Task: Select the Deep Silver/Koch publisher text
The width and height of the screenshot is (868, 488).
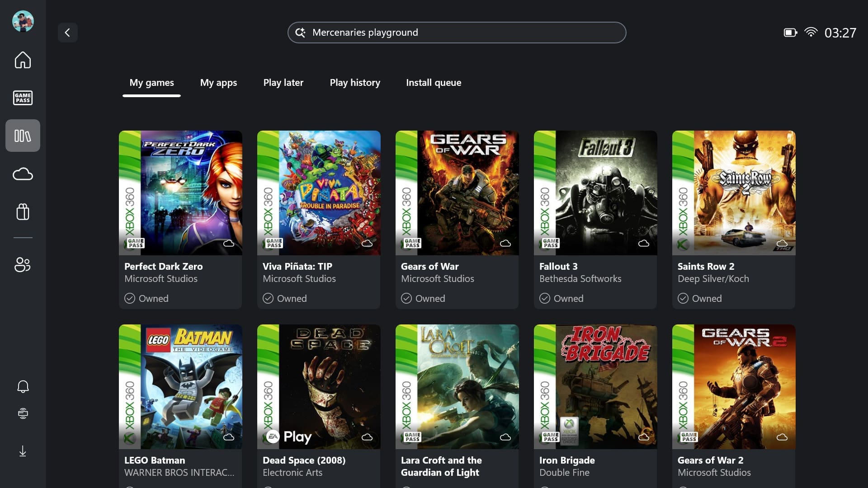Action: tap(713, 279)
